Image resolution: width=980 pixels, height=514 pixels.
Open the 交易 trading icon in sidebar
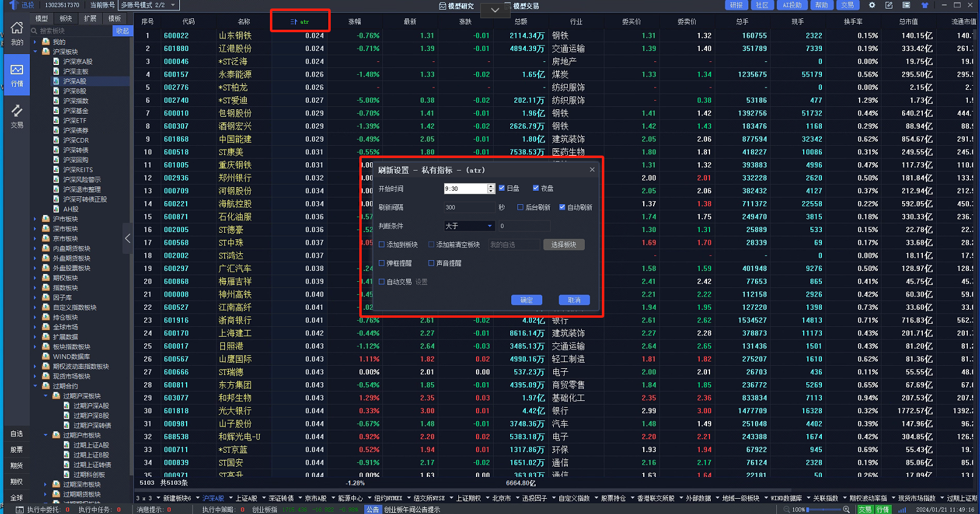pos(17,111)
